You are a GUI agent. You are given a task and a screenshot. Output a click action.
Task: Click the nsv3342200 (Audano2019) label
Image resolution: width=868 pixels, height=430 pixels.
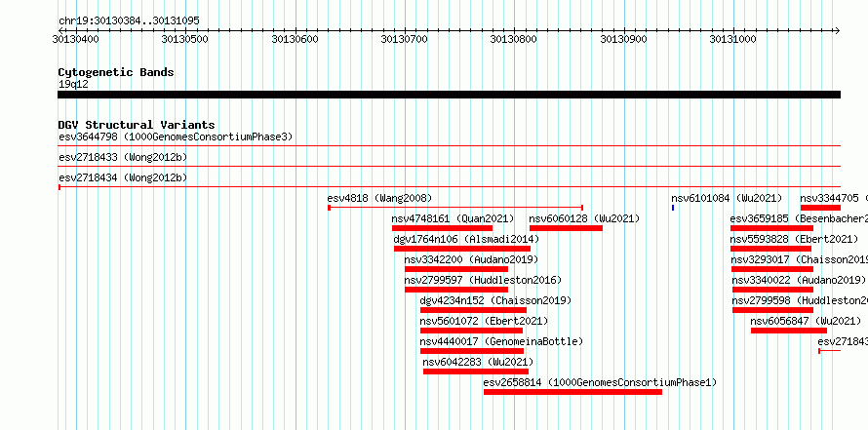coord(471,259)
